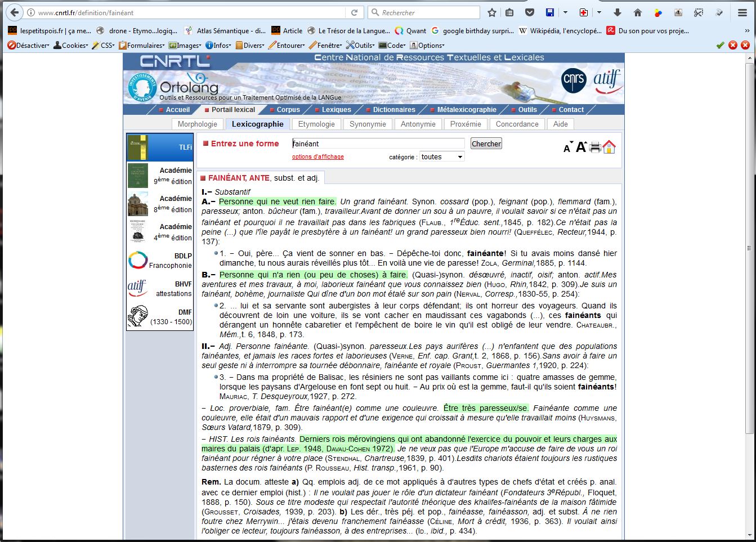The image size is (756, 542).
Task: Click the 'Entrez une forme' word input
Action: [378, 144]
